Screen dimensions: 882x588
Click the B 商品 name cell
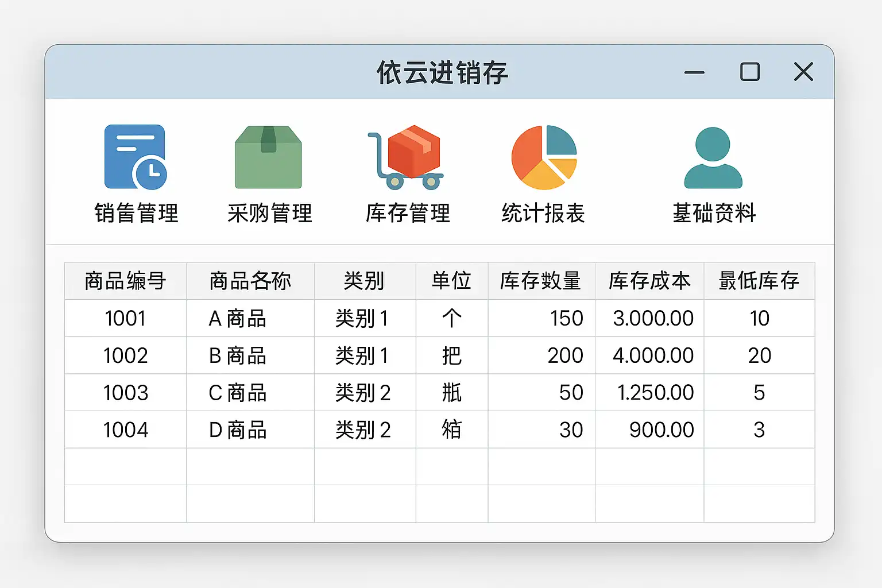click(238, 355)
